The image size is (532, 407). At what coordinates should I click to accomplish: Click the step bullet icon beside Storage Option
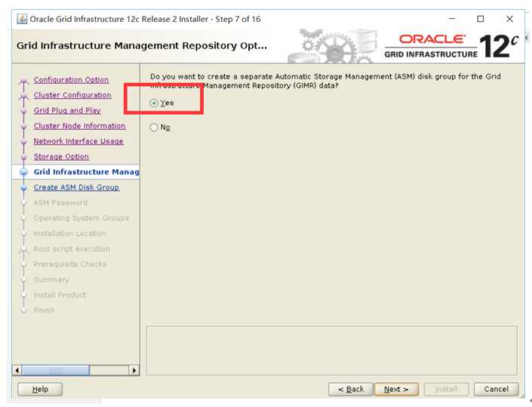point(23,156)
